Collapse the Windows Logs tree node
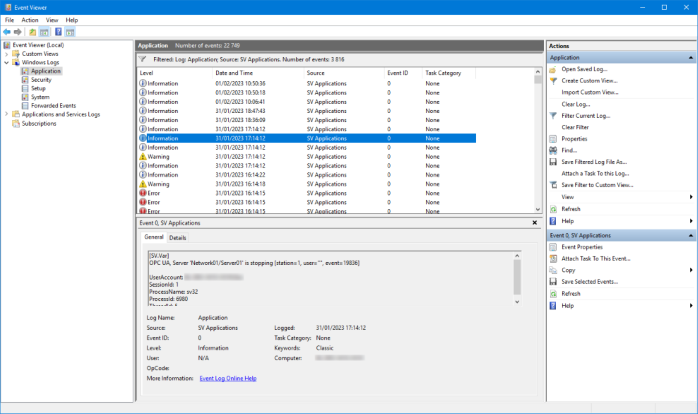The image size is (698, 414). 6,62
